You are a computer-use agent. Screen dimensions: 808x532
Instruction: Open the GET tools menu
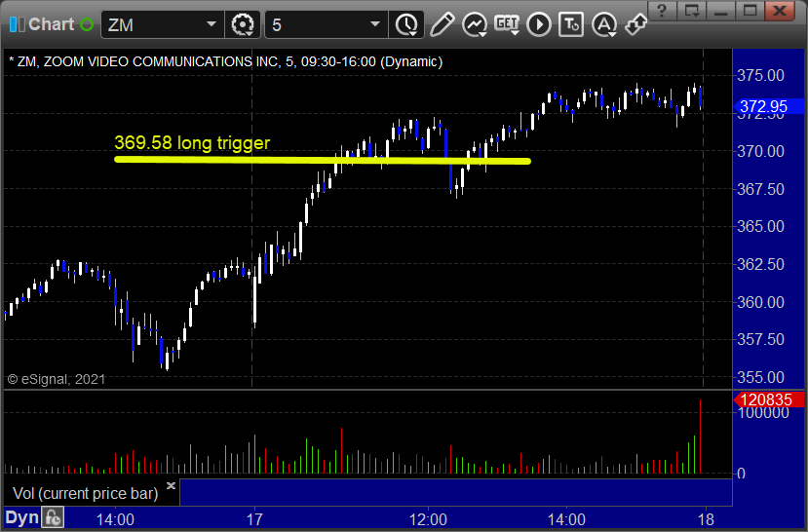pyautogui.click(x=507, y=24)
